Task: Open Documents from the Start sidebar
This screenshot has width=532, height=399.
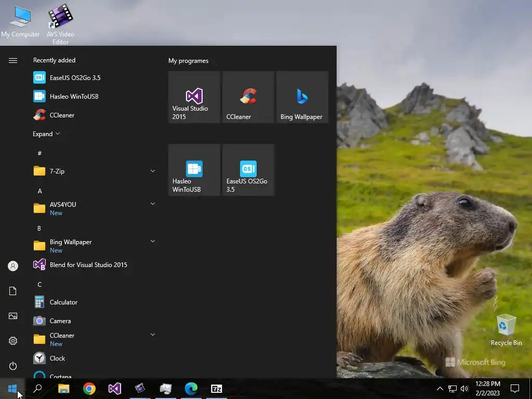Action: [x=13, y=291]
